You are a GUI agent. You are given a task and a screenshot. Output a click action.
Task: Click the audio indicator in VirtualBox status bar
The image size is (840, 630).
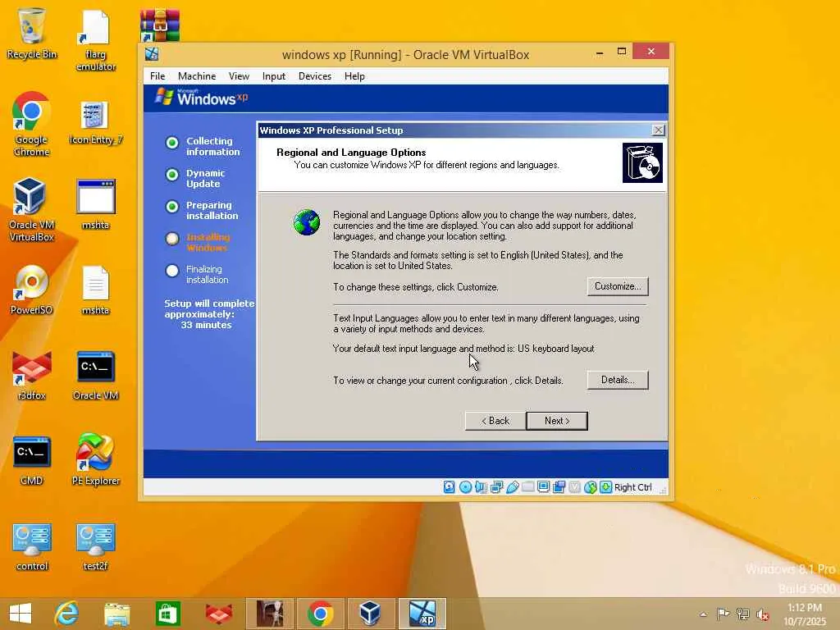[x=481, y=487]
